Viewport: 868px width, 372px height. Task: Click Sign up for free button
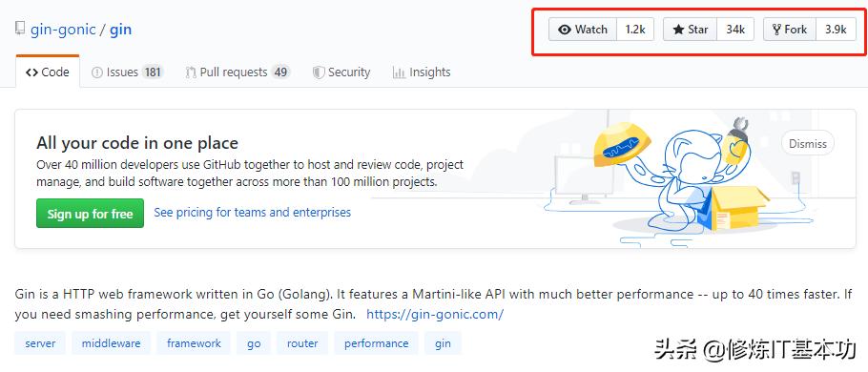(90, 213)
